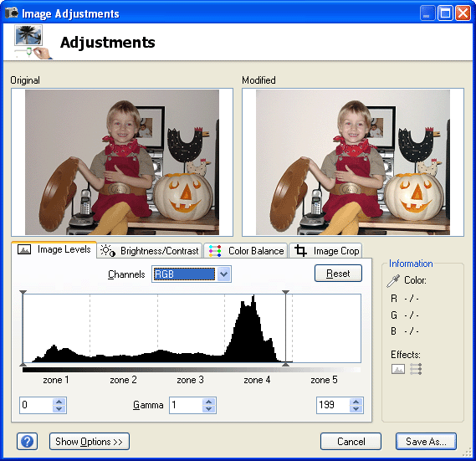The height and width of the screenshot is (461, 476).
Task: Click the black level input field showing 0
Action: pos(37,405)
